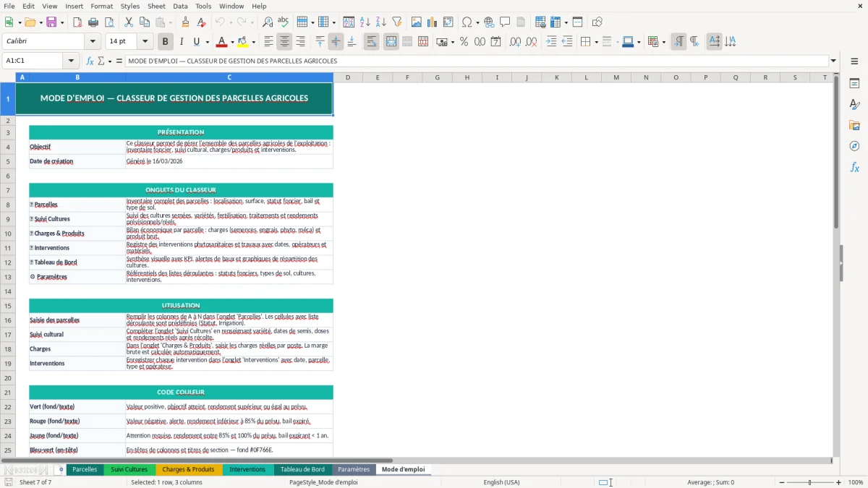The height and width of the screenshot is (488, 868).
Task: Expand the Borders dropdown arrow
Action: point(596,42)
